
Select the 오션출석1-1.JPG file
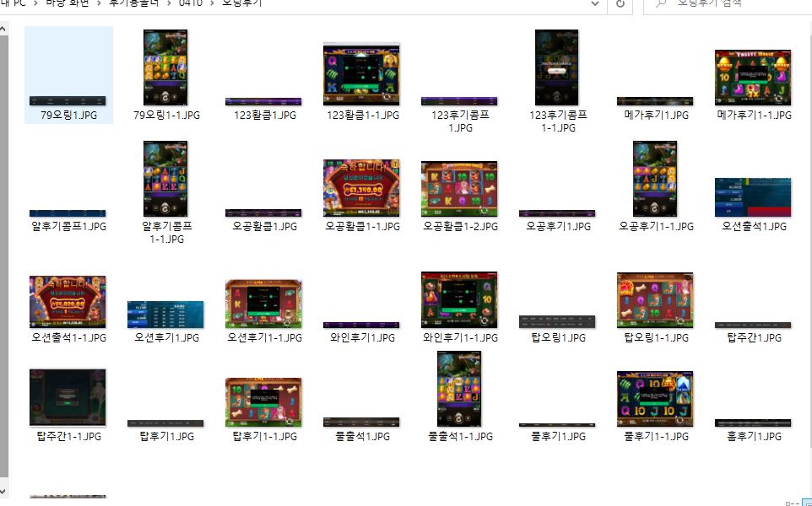tap(68, 302)
